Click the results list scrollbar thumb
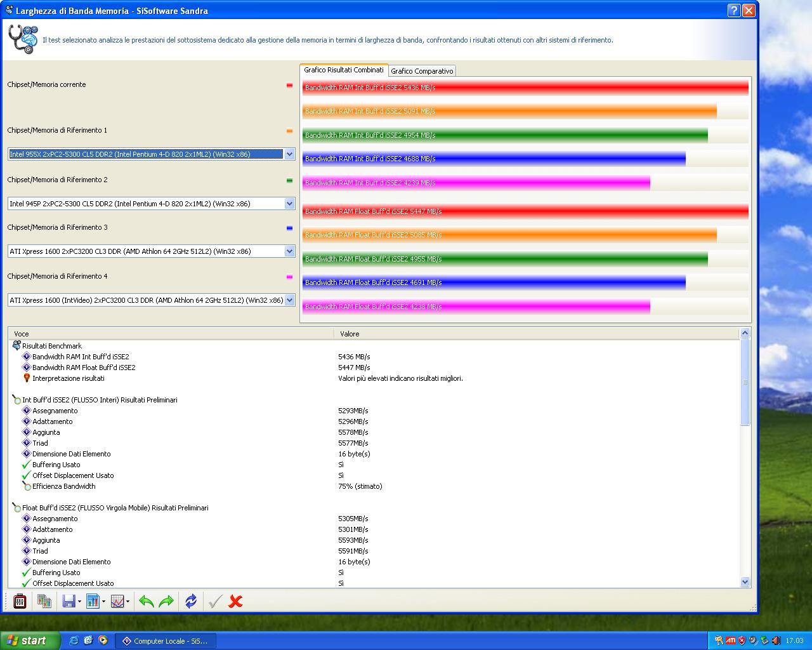The width and height of the screenshot is (812, 650). tap(745, 381)
